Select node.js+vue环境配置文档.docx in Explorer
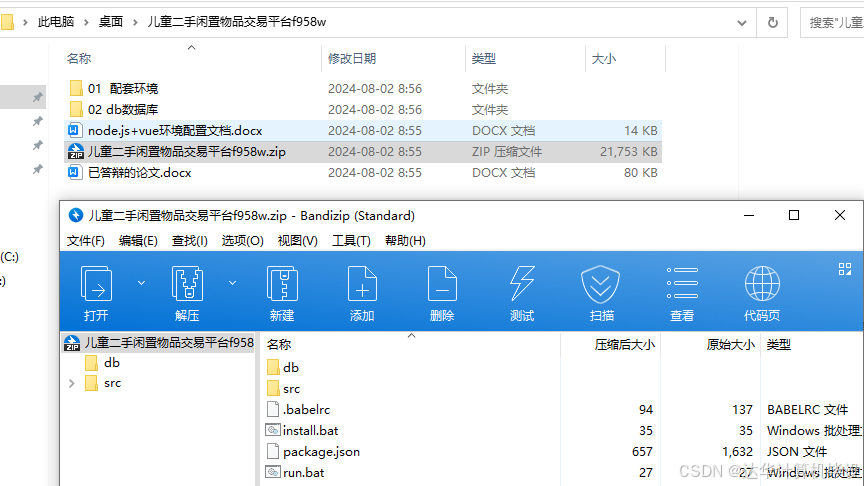 pos(363,131)
